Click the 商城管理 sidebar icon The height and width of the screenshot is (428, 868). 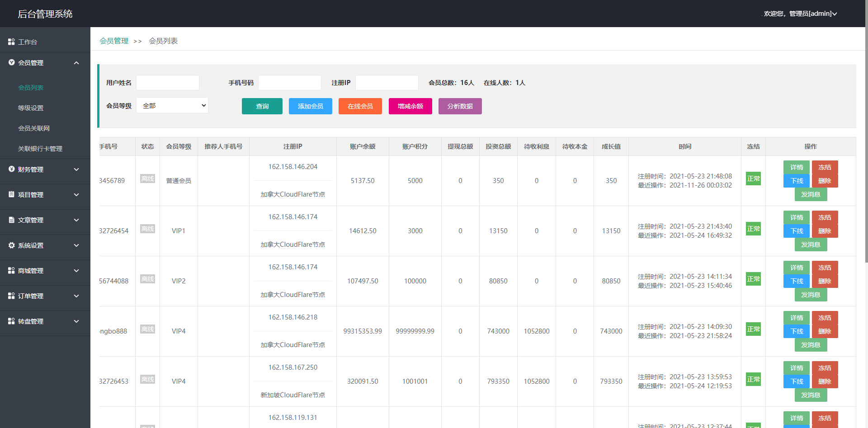point(11,270)
